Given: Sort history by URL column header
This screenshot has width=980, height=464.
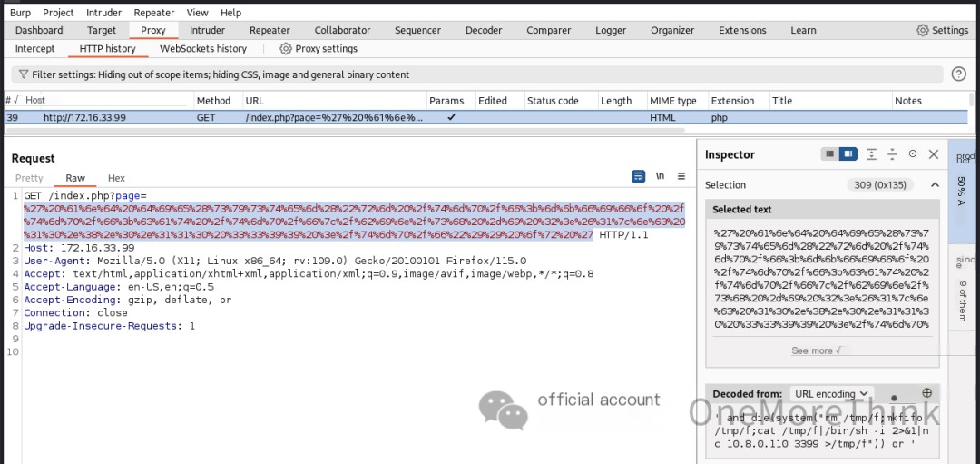Looking at the screenshot, I should click(334, 100).
